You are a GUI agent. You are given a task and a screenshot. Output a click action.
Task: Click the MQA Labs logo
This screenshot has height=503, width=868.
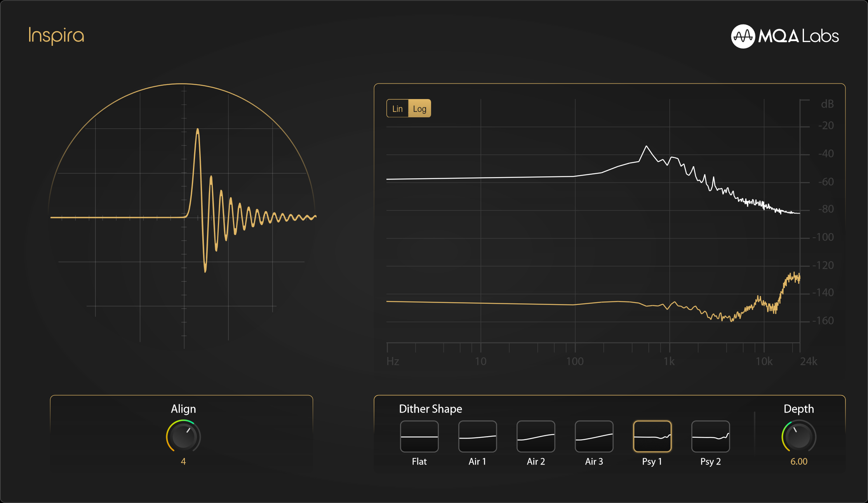(785, 36)
